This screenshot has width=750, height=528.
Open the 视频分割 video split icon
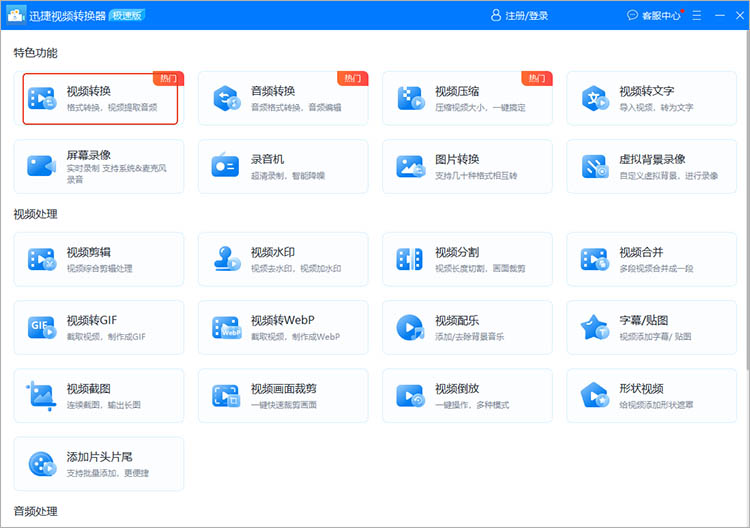[x=410, y=259]
